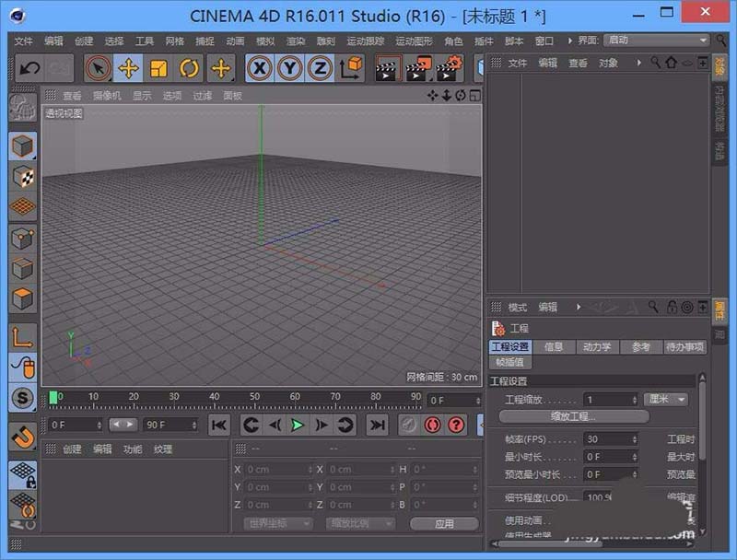Open the 渲染 menu
Screen dimensions: 737x560
[x=296, y=41]
